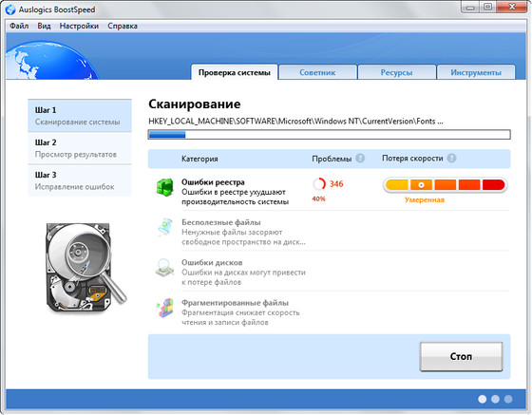Click the HKEY_LOCAL_MACHINE registry path text
The height and width of the screenshot is (415, 532).
coord(295,121)
